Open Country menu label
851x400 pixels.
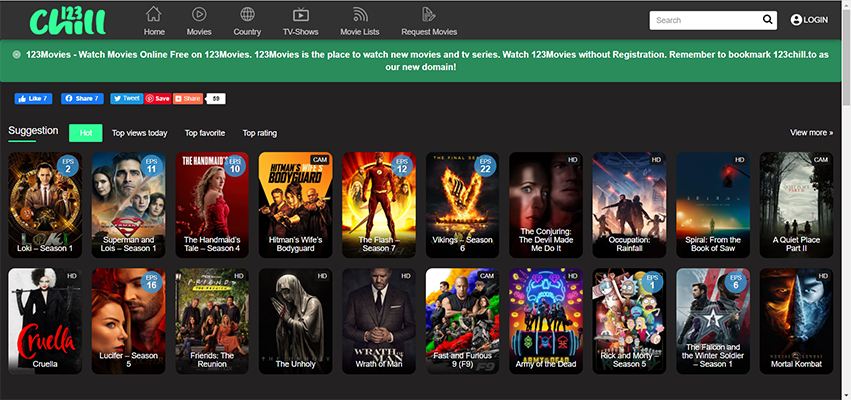point(247,32)
